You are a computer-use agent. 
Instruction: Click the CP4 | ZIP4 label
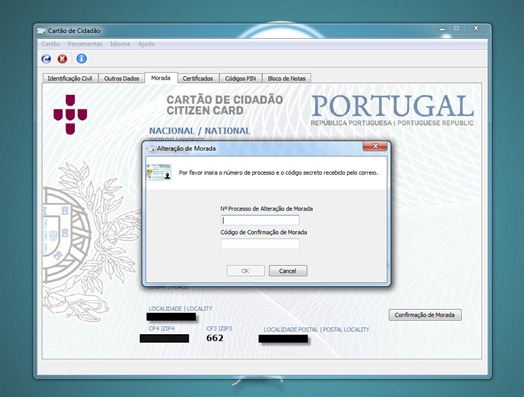(162, 328)
